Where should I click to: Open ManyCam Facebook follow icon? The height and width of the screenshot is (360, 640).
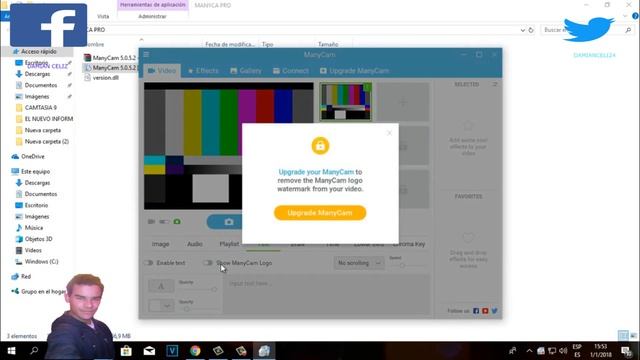click(x=476, y=311)
